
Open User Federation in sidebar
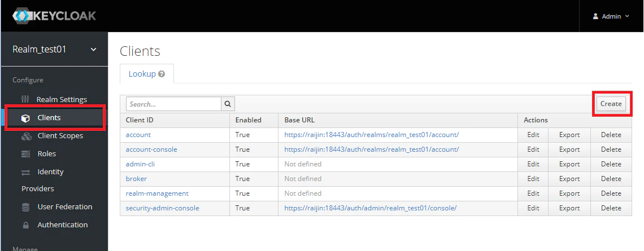point(64,206)
